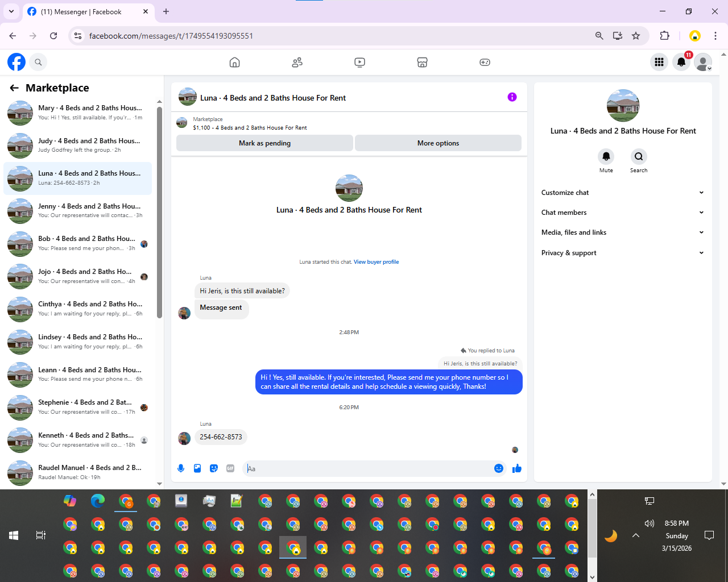Open notifications bell with 11 badge

pos(681,62)
